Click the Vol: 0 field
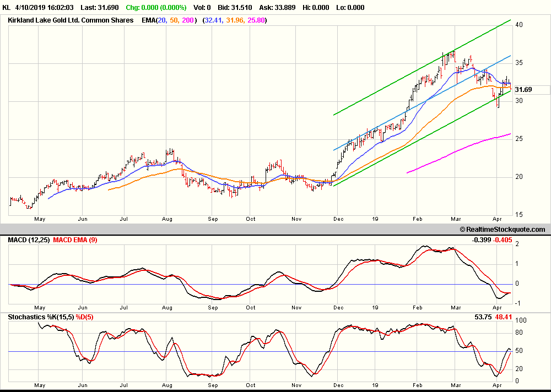This screenshot has height=392, width=551. click(x=202, y=7)
